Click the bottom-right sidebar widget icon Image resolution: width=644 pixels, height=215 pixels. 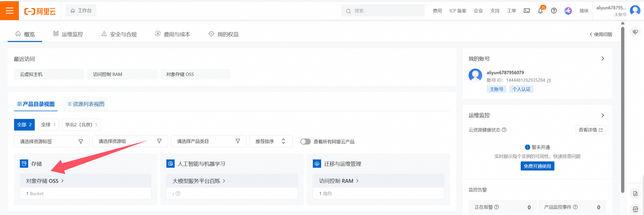point(635,209)
